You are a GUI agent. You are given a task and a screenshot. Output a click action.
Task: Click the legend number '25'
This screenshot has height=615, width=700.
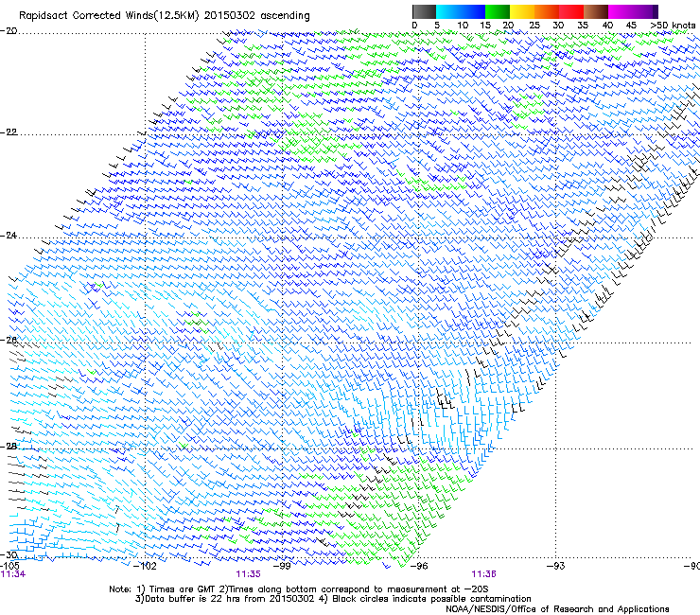534,26
